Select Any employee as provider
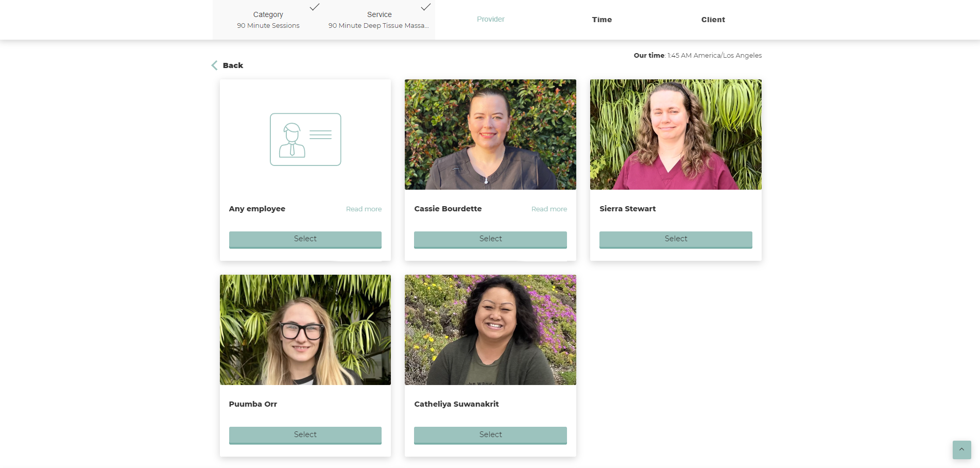980x468 pixels. pyautogui.click(x=305, y=239)
